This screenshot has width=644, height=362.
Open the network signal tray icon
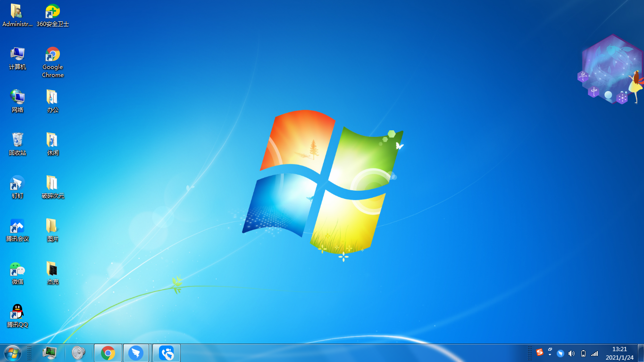coord(594,353)
